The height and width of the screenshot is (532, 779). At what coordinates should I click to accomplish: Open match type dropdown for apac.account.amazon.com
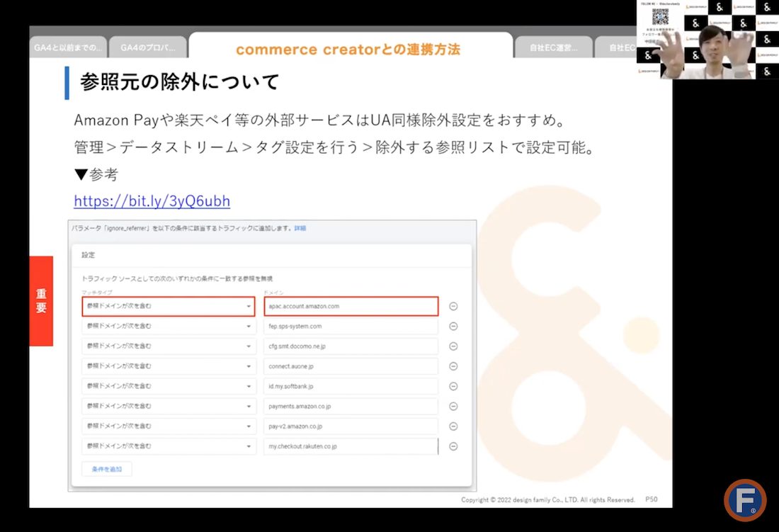point(169,307)
